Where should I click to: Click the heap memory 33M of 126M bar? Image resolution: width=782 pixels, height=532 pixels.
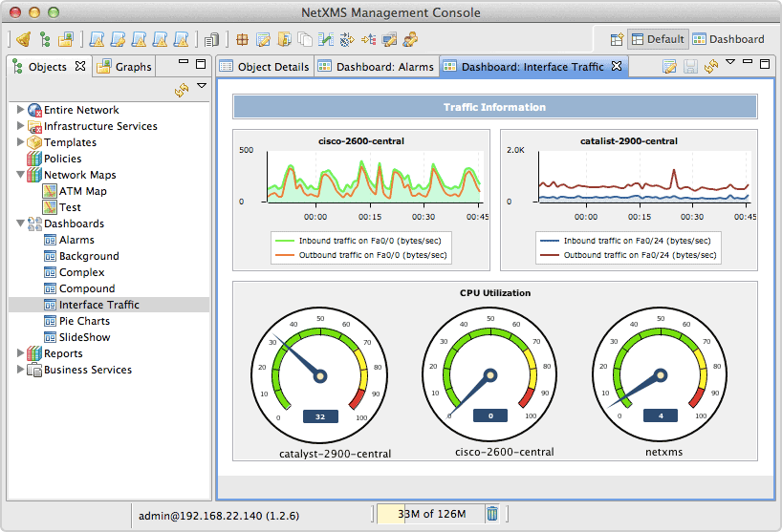click(x=430, y=514)
